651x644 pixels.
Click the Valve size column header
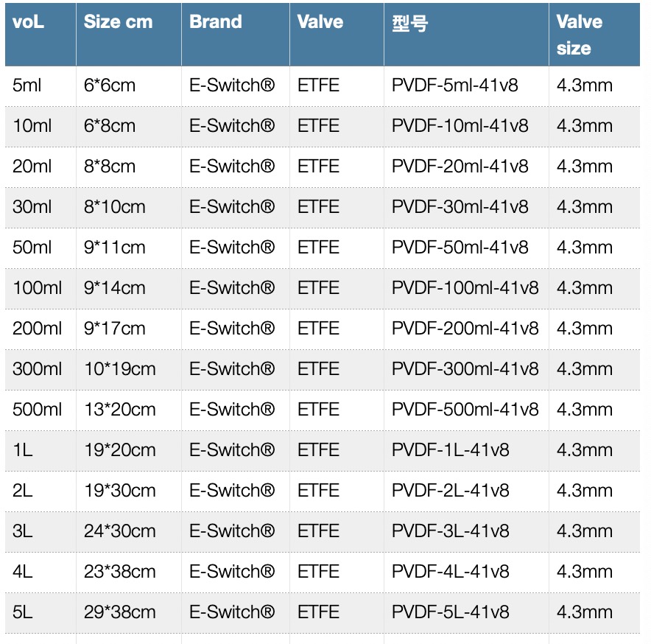[x=580, y=35]
